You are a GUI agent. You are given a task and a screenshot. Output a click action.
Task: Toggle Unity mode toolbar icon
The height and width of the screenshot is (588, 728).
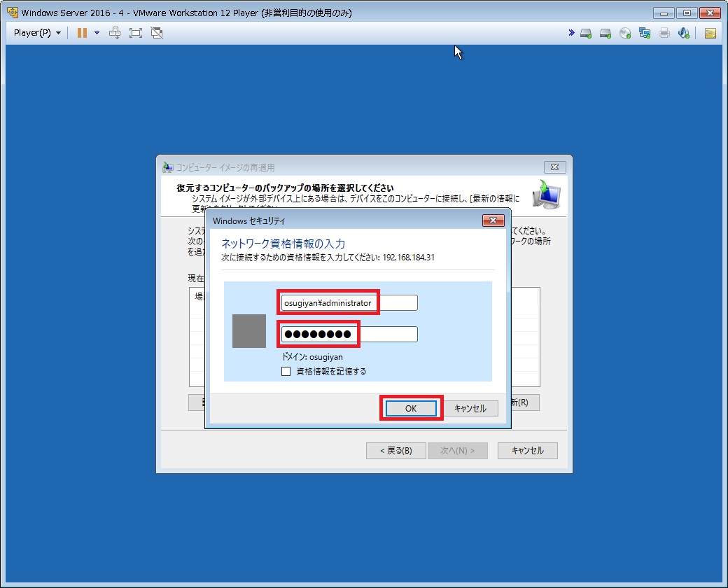tap(157, 32)
